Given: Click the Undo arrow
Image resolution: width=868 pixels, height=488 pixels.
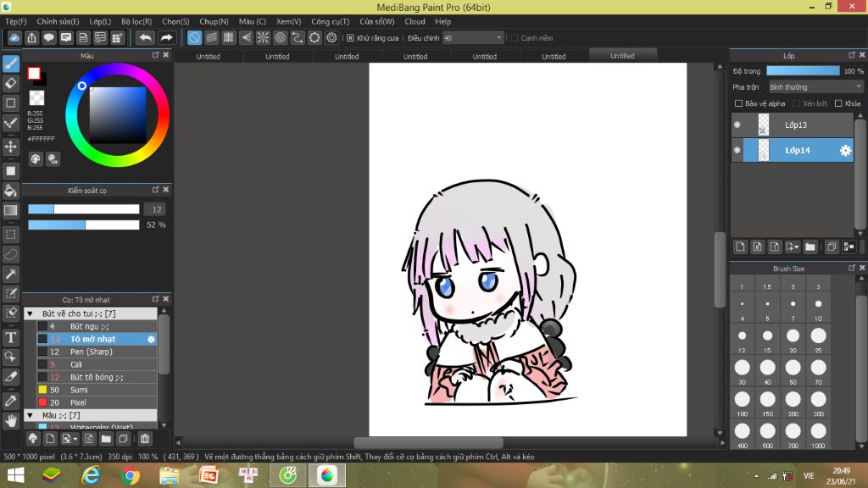Looking at the screenshot, I should 146,37.
